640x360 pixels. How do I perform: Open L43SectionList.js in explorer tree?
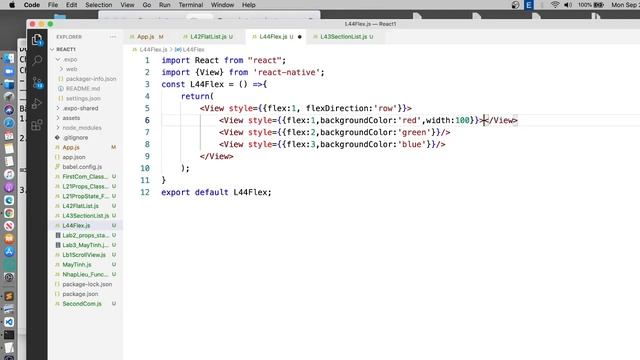pos(86,216)
